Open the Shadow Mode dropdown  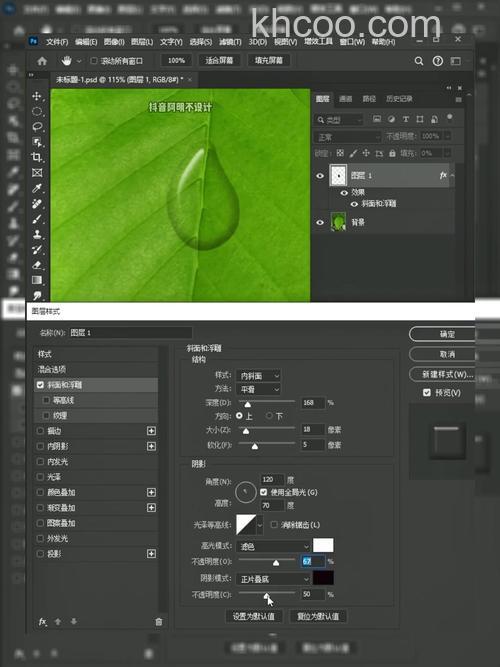273,579
